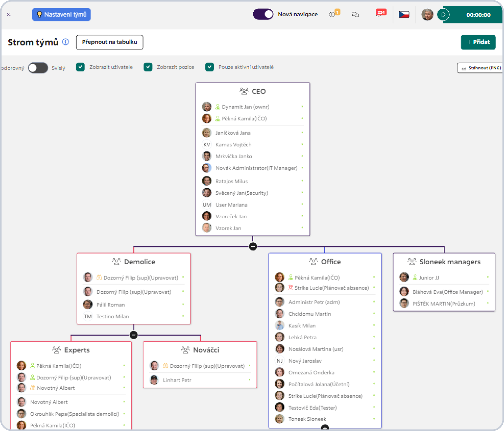Collapse the Demolice team's children
Viewport: 504px width, 431px height.
click(134, 335)
